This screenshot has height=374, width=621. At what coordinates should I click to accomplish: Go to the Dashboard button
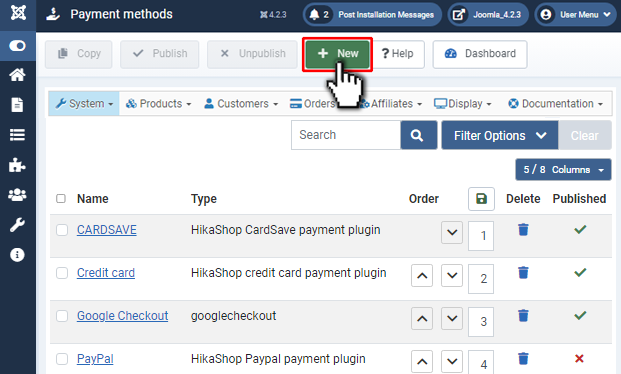pyautogui.click(x=480, y=54)
